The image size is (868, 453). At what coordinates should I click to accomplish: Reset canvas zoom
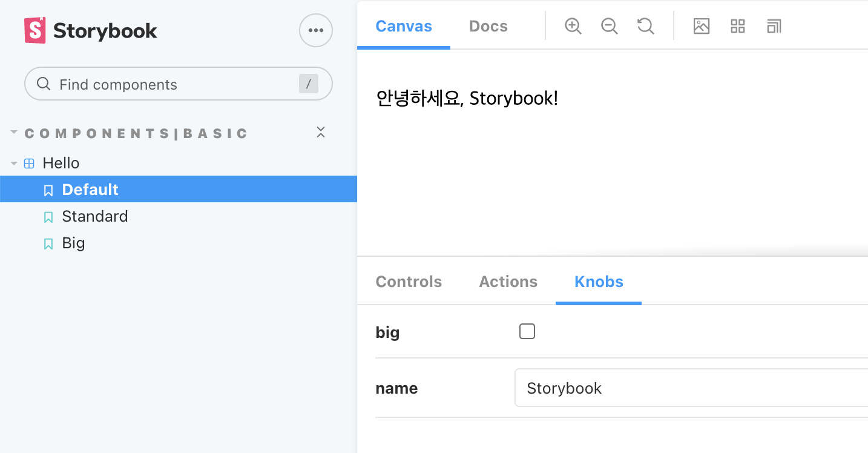645,26
